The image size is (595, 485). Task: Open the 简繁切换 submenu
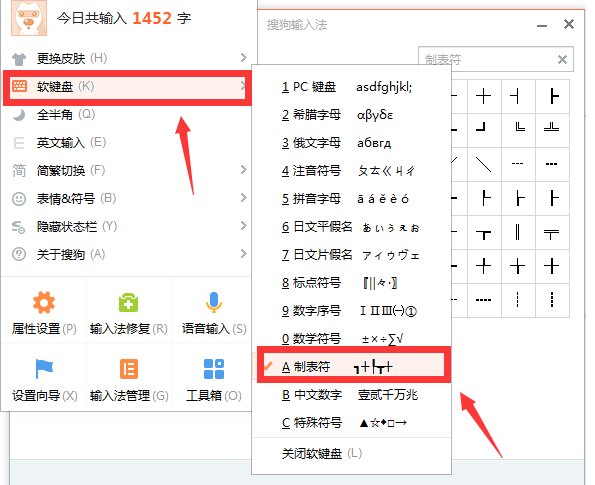127,170
